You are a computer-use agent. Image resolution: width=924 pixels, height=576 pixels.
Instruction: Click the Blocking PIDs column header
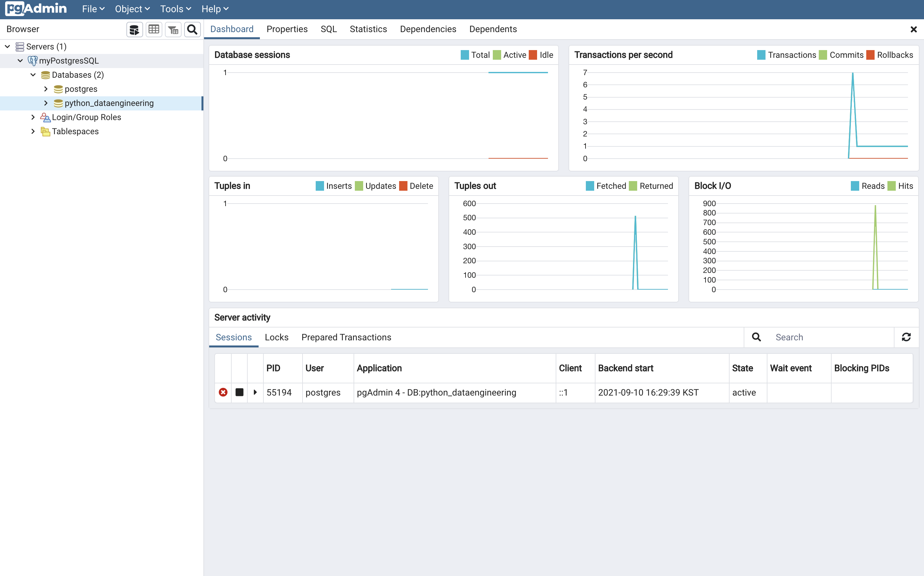coord(872,368)
